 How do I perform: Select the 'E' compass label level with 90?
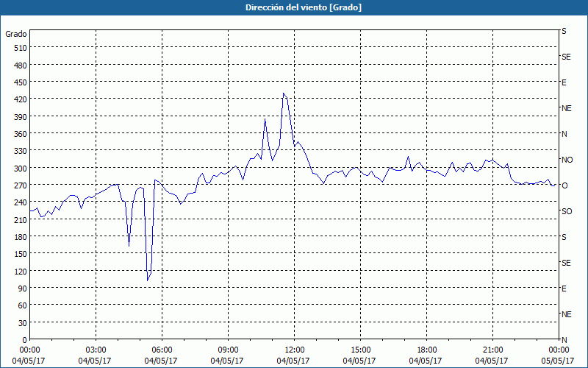pos(564,289)
